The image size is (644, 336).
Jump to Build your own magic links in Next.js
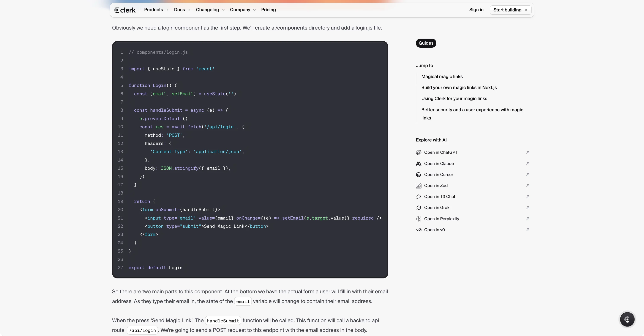pyautogui.click(x=459, y=88)
